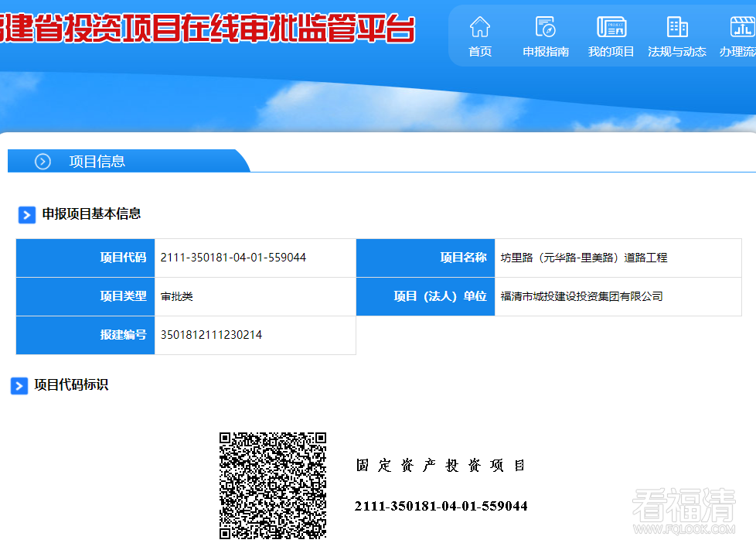Open the 申报指南 compass document icon
Viewport: 756px width, 550px height.
[x=546, y=27]
